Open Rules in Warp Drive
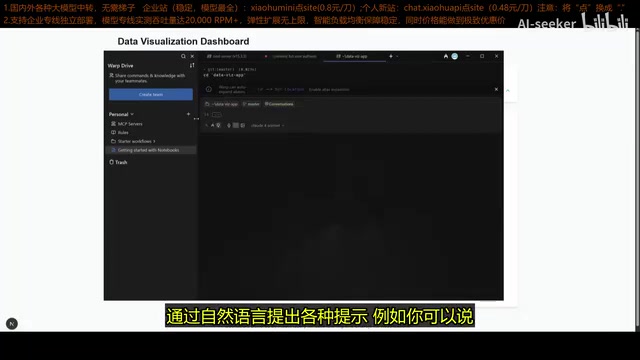Image resolution: width=640 pixels, height=360 pixels. pos(120,132)
